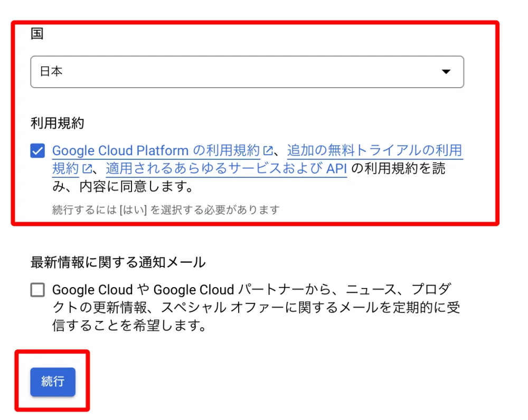Open the Google Cloud Platform の利用規約 link
The image size is (528, 420).
(x=156, y=150)
